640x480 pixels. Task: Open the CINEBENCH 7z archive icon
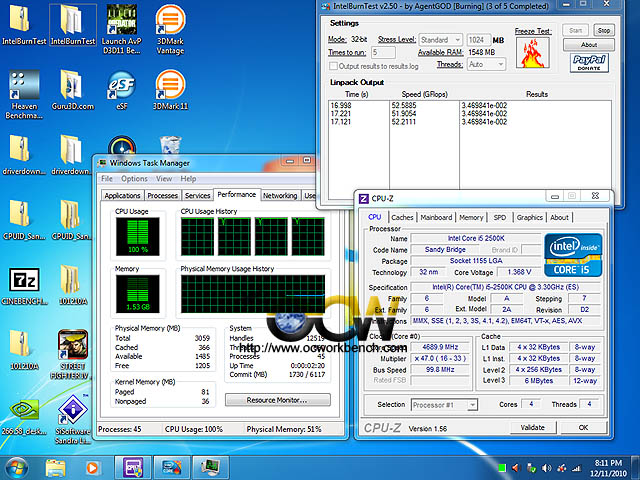click(24, 287)
